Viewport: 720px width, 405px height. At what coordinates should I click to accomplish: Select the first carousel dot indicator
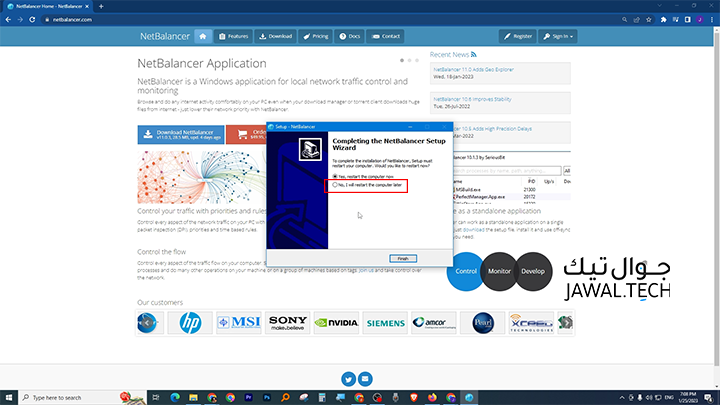(x=402, y=60)
